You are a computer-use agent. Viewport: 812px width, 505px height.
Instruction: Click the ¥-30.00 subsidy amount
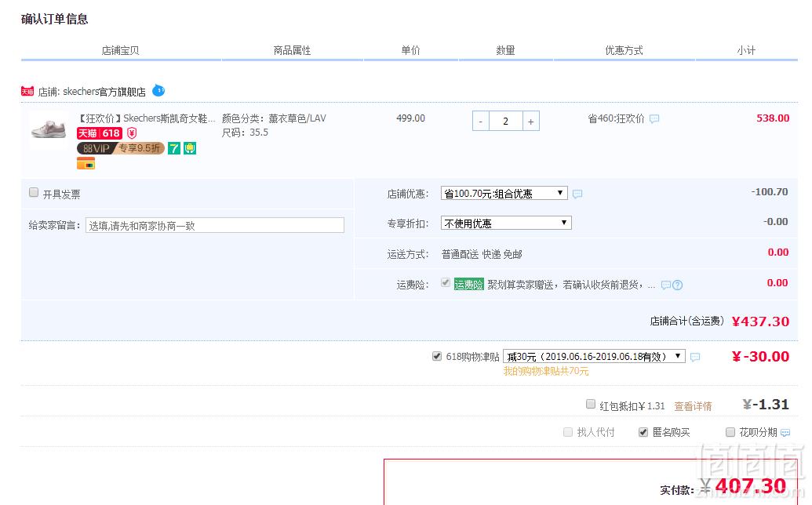click(x=760, y=357)
